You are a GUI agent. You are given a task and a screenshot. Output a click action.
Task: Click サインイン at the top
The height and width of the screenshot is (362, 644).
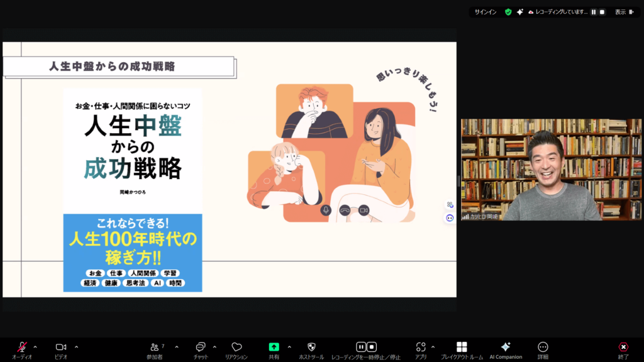[485, 12]
